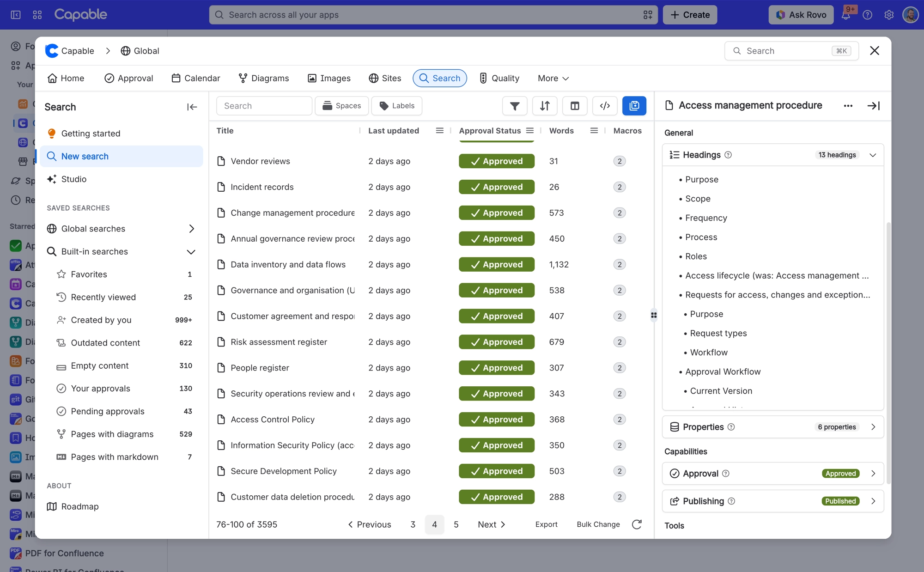Click the Last updated column menu icon
Image resolution: width=924 pixels, height=572 pixels.
[439, 131]
